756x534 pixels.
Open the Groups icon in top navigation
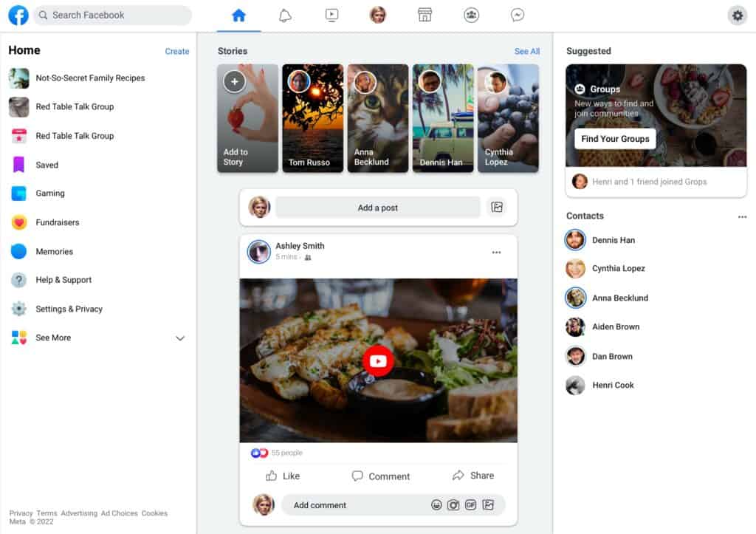tap(471, 15)
